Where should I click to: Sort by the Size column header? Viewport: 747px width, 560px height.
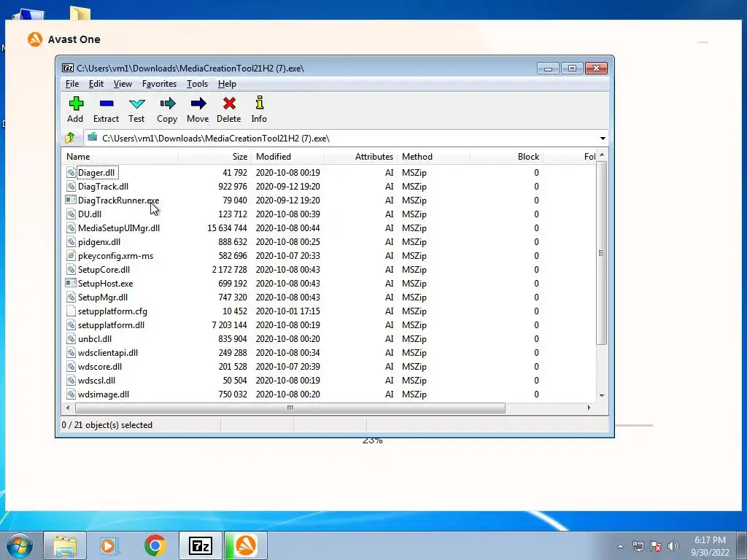pos(214,157)
